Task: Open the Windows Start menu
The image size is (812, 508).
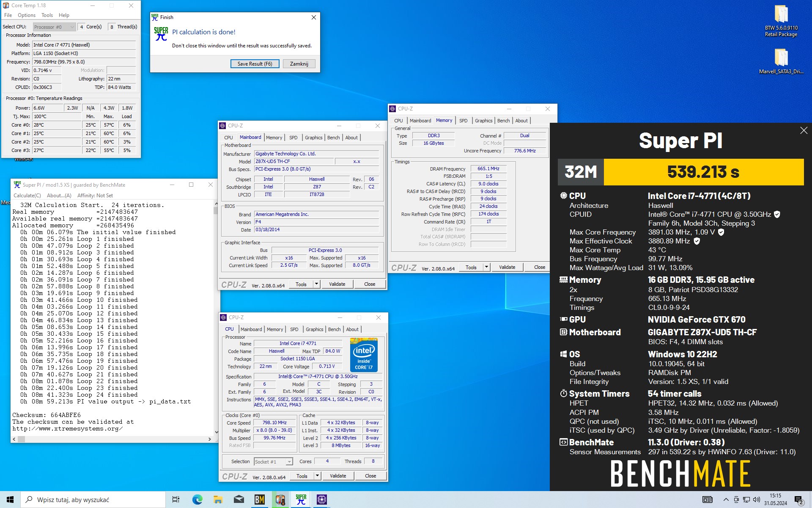Action: [10, 500]
